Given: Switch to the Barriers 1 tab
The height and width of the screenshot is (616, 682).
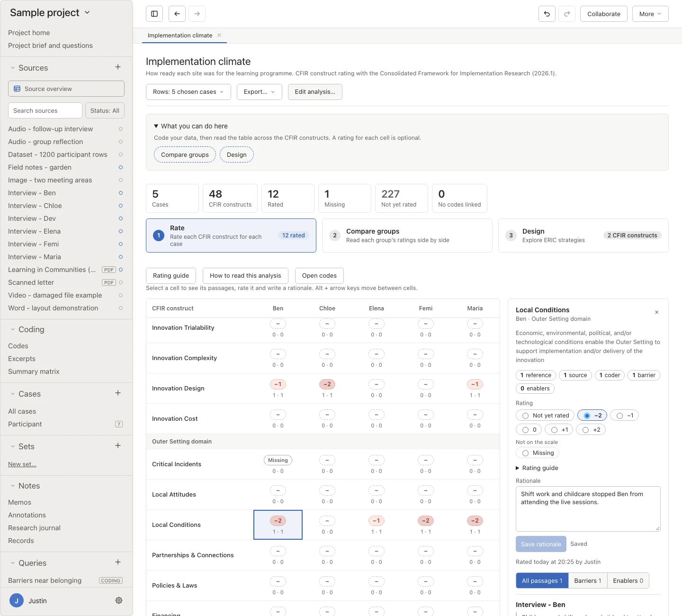Looking at the screenshot, I should point(588,580).
